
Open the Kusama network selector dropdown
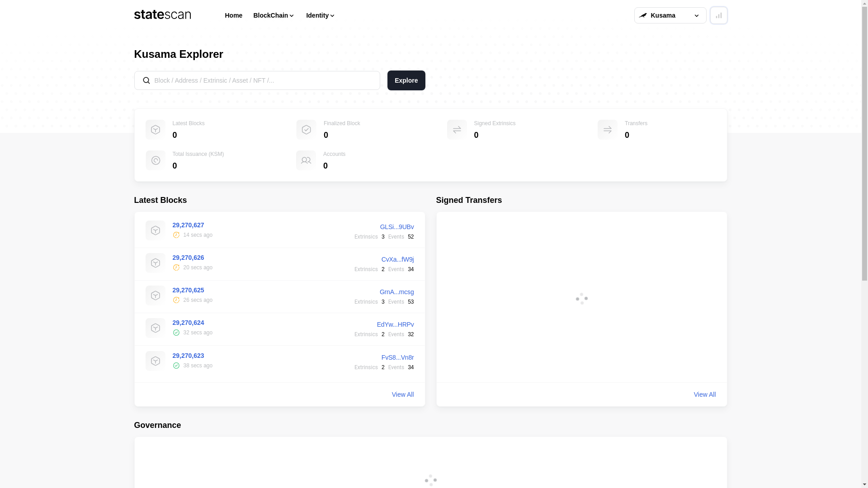[670, 15]
